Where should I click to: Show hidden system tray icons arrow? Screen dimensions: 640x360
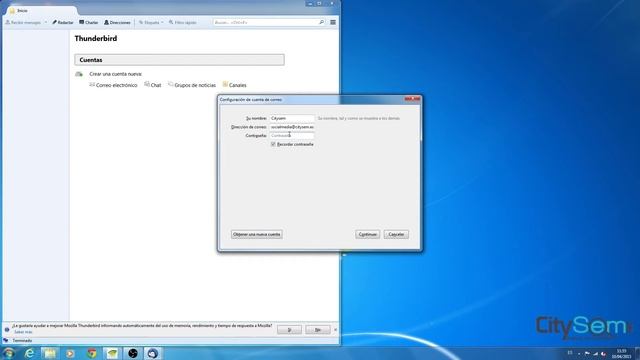pyautogui.click(x=579, y=354)
